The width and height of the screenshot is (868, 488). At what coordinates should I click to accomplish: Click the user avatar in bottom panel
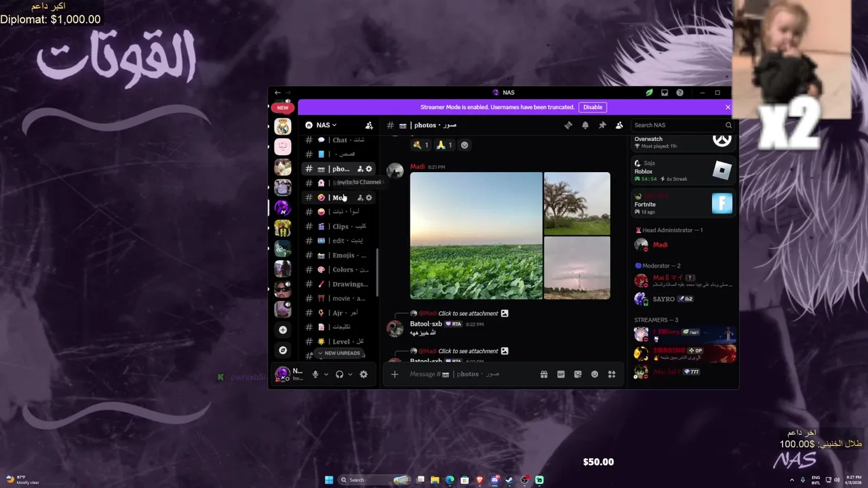tap(282, 374)
